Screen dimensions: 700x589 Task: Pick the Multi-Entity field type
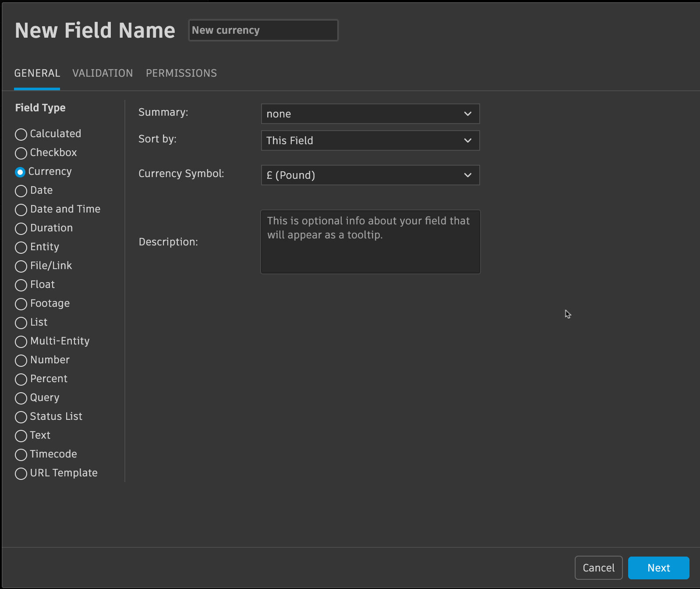(21, 342)
